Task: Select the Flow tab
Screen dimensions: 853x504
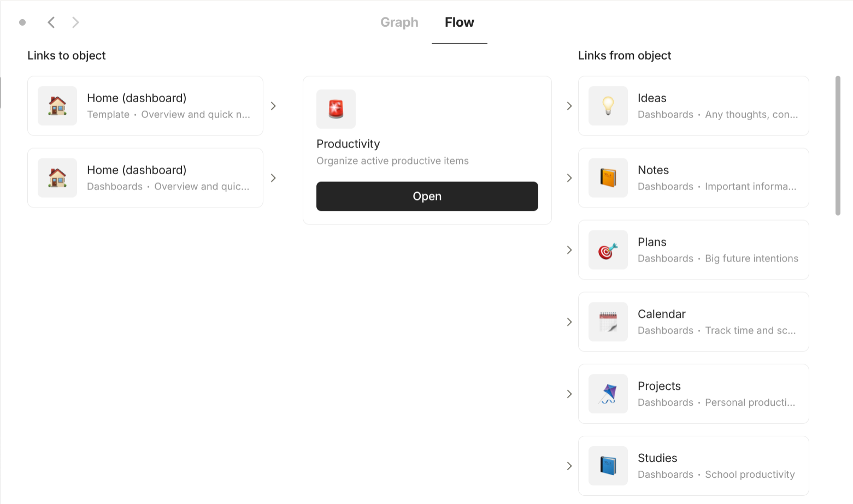Action: pyautogui.click(x=459, y=22)
